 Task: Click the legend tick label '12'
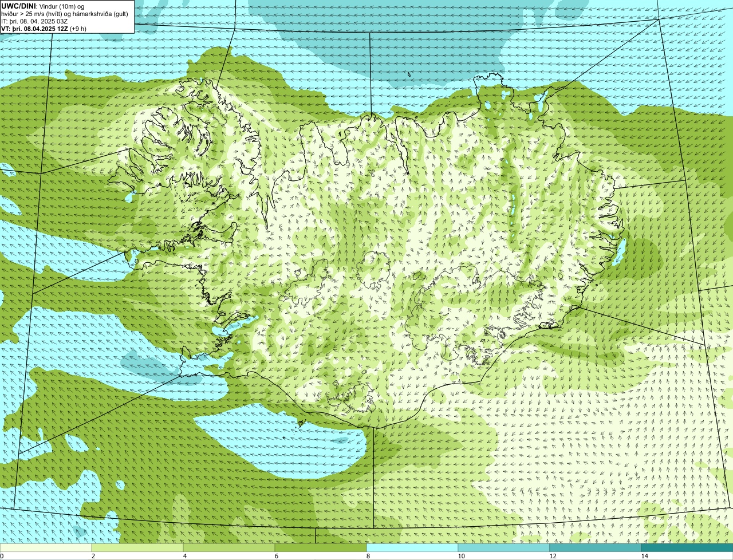553,556
